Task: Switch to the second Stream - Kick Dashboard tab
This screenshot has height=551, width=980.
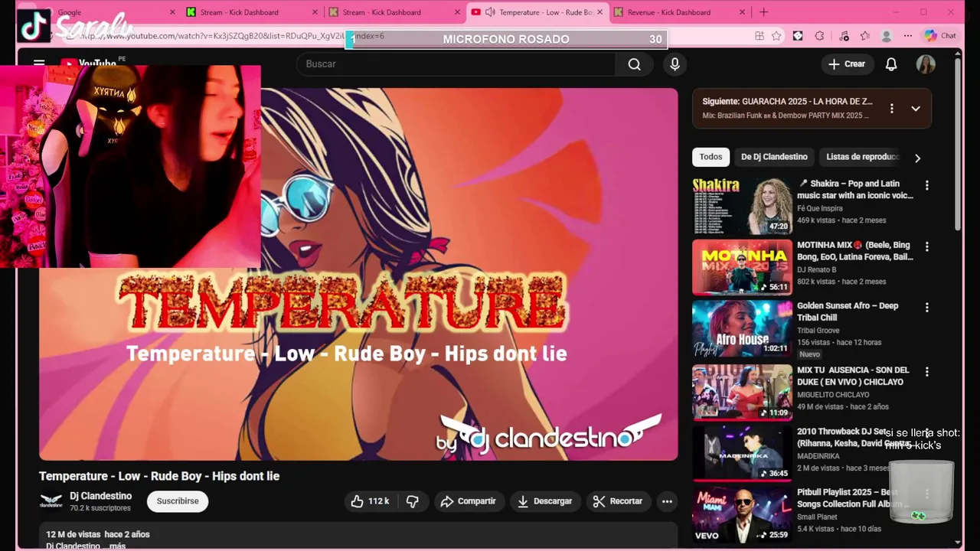Action: coord(394,12)
